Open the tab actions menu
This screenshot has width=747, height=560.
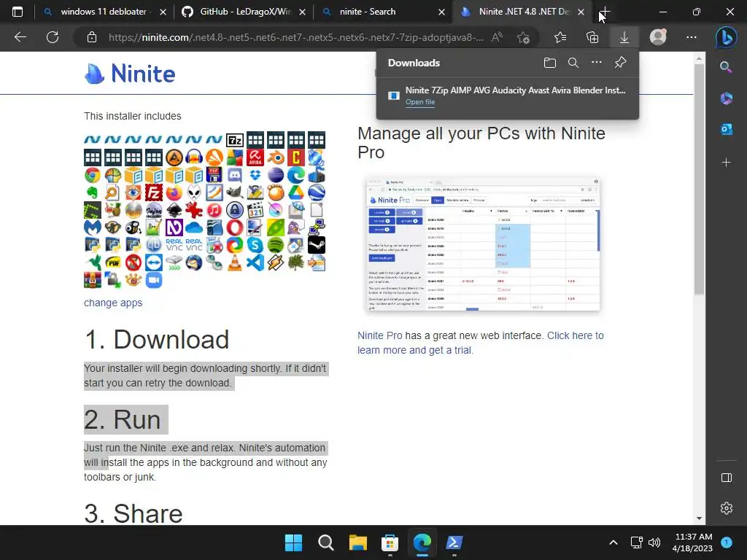point(18,12)
